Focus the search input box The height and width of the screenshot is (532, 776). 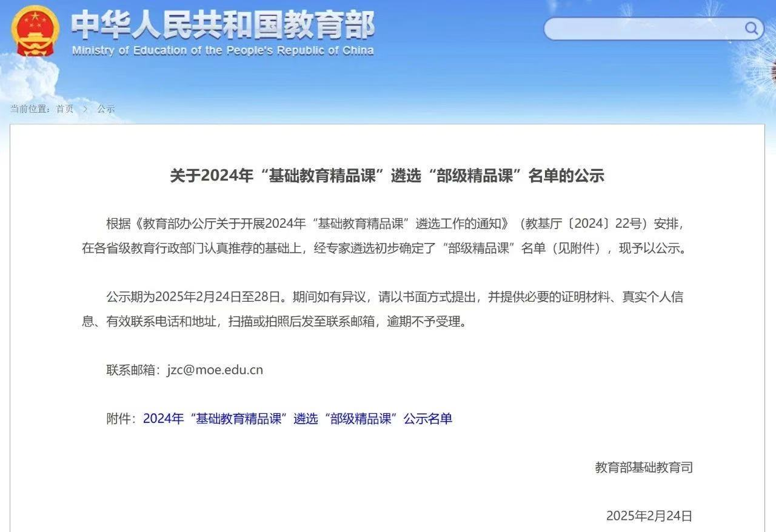tap(643, 28)
